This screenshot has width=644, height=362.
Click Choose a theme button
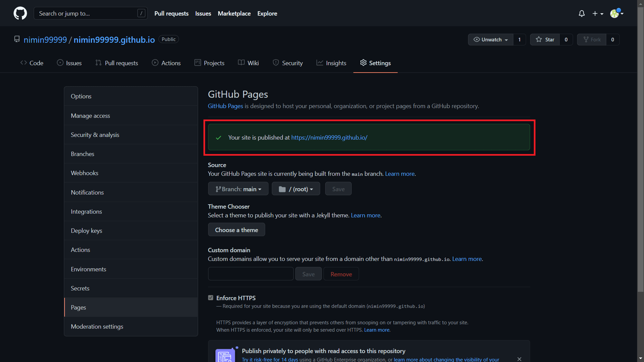[x=236, y=230]
